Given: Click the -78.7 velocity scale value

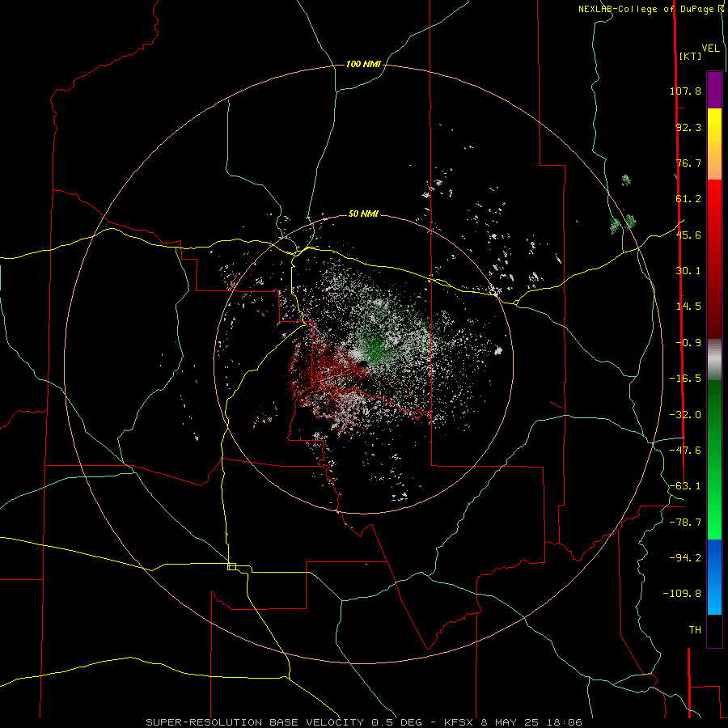Looking at the screenshot, I should [685, 523].
